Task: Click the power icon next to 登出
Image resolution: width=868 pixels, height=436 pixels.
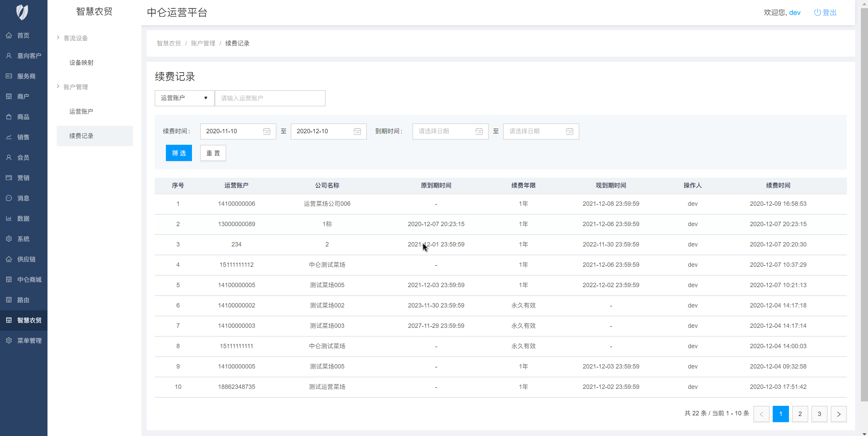Action: point(817,13)
